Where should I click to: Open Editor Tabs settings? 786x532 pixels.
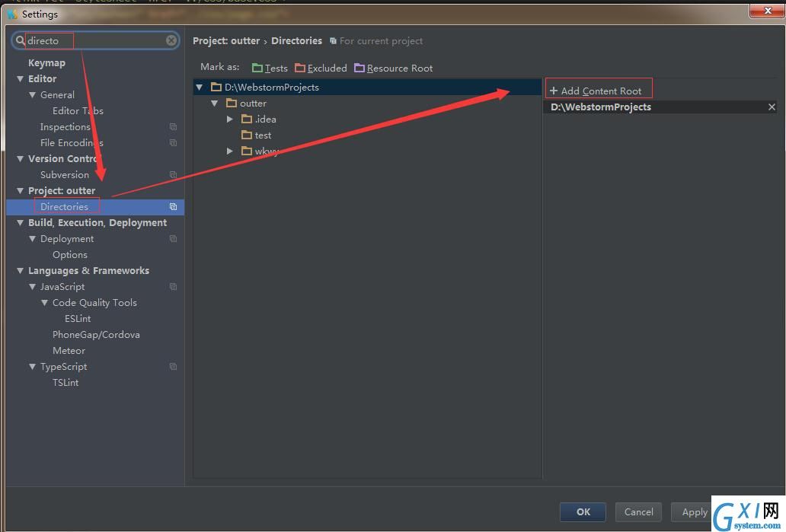tap(78, 110)
